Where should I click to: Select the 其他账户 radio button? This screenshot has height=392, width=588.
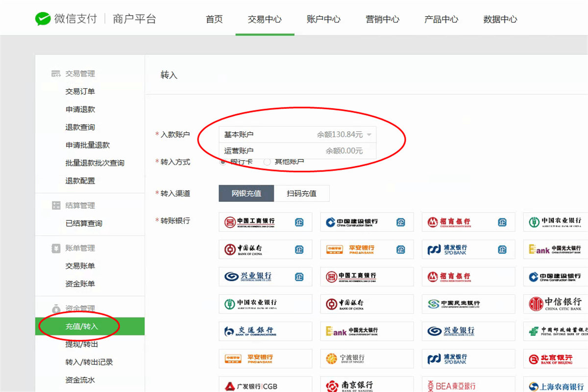coord(267,162)
